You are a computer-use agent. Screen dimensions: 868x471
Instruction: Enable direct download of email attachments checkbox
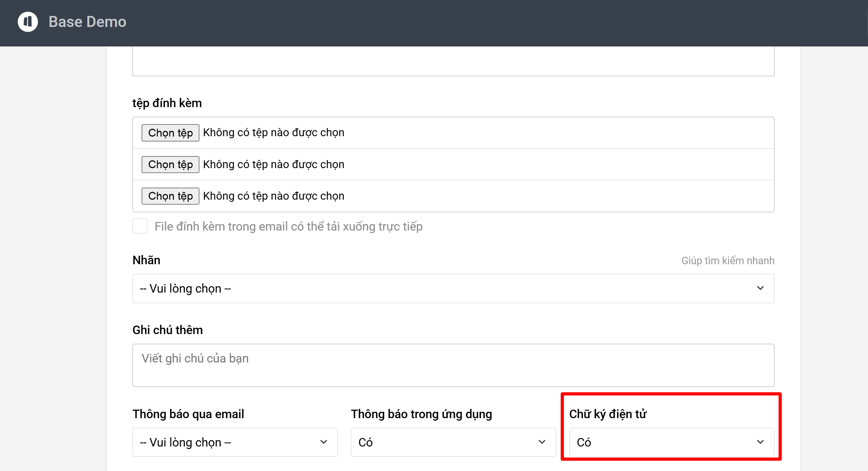coord(140,226)
